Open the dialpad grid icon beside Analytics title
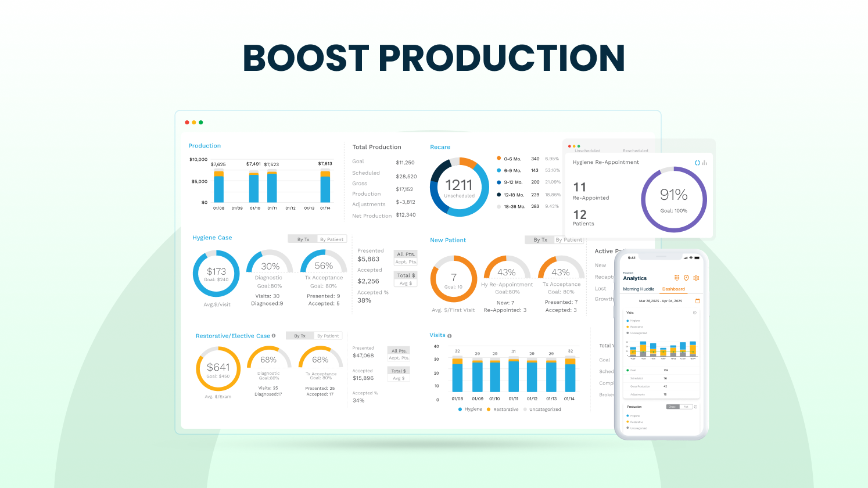The image size is (868, 488). [677, 278]
